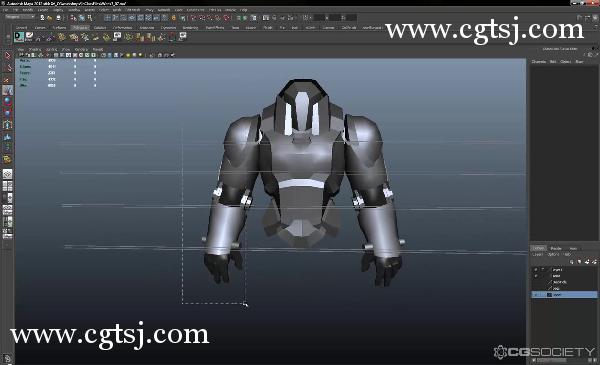Viewport: 600px width, 365px height.
Task: Click the coordinate input field on status line
Action: [x=335, y=18]
